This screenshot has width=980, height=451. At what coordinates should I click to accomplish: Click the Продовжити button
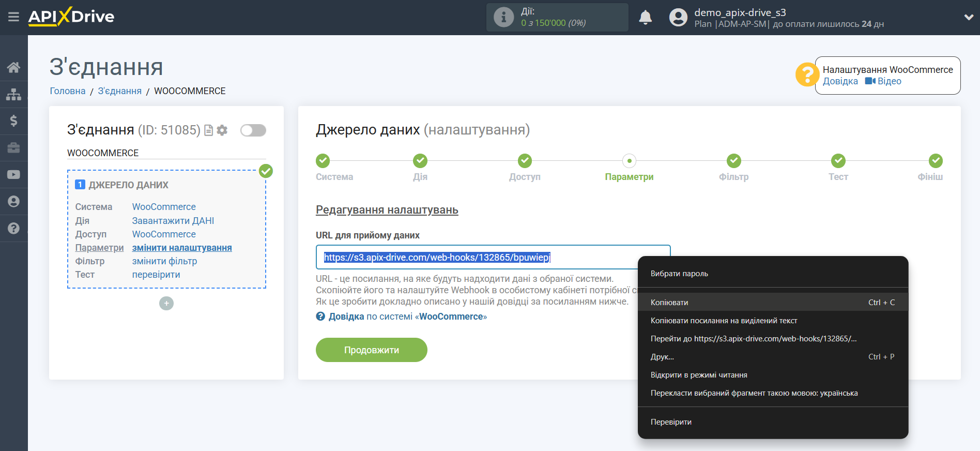pos(372,350)
